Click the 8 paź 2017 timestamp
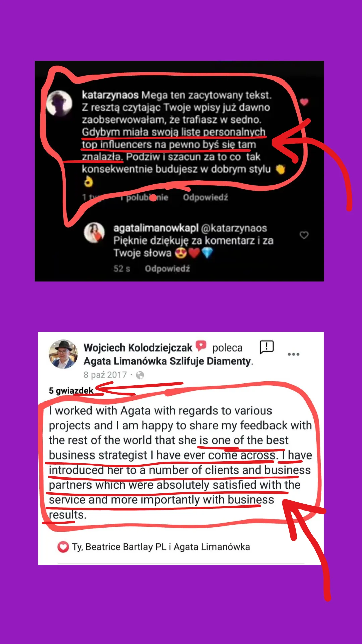 (x=105, y=375)
